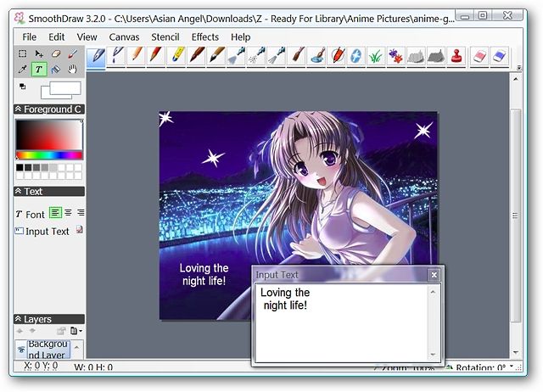Select the red rubber stamp tool
The image size is (543, 392).
[456, 57]
